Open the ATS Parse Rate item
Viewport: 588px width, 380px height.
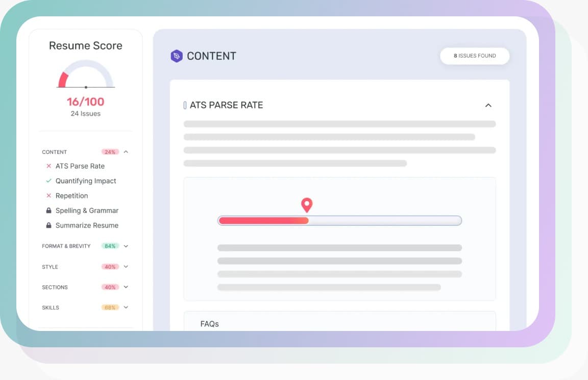tap(80, 166)
